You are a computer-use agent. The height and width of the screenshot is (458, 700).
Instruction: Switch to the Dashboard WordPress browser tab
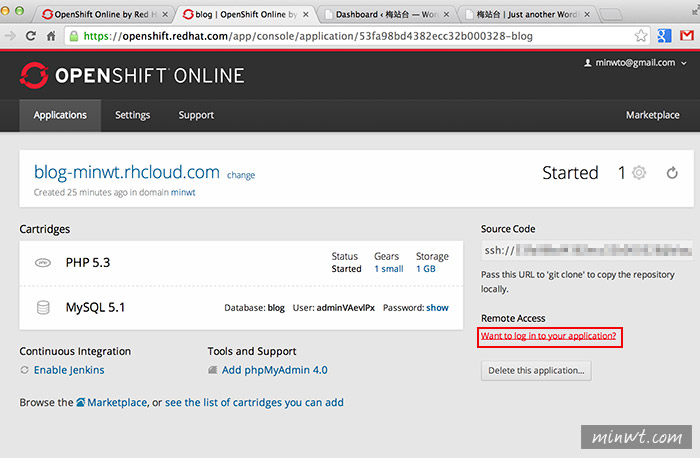[x=387, y=14]
